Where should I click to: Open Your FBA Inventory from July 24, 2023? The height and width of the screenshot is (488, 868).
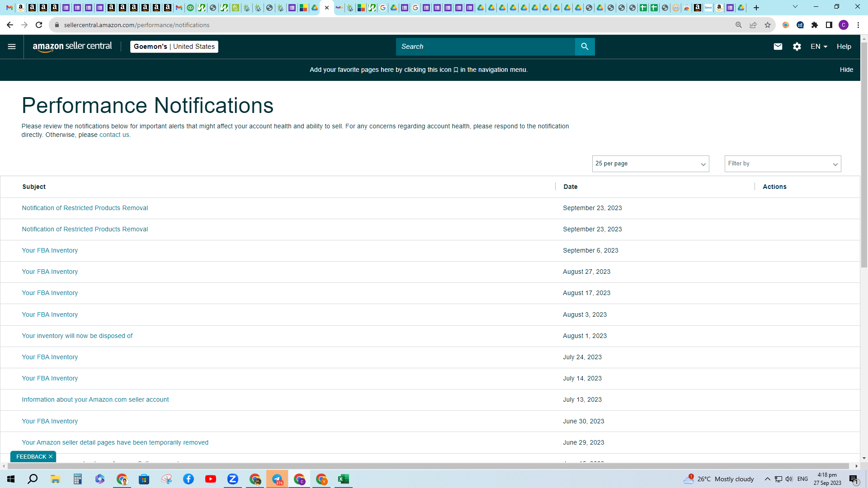(50, 357)
